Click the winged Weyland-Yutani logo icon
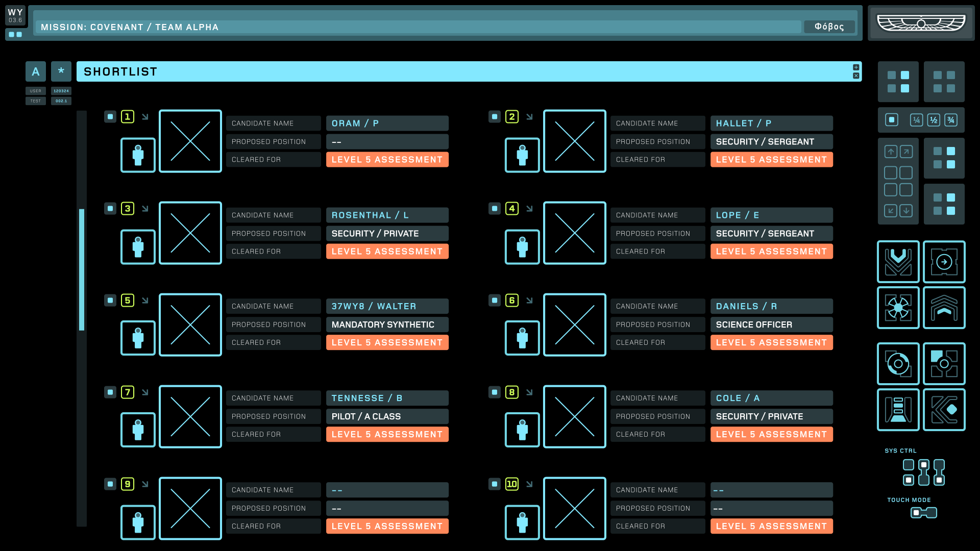The height and width of the screenshot is (551, 980). click(x=921, y=23)
